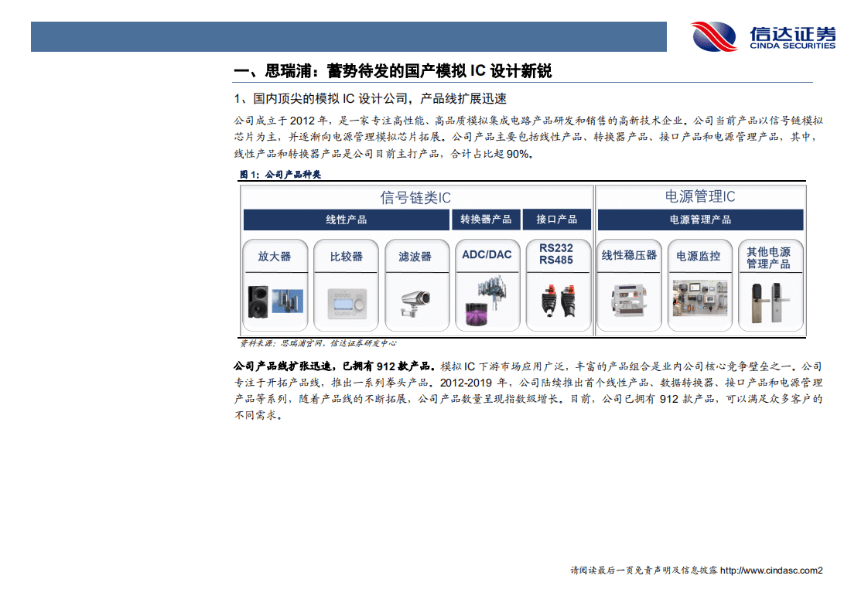Select the 信号链类IC header bar
Image resolution: width=868 pixels, height=613 pixels.
415,197
